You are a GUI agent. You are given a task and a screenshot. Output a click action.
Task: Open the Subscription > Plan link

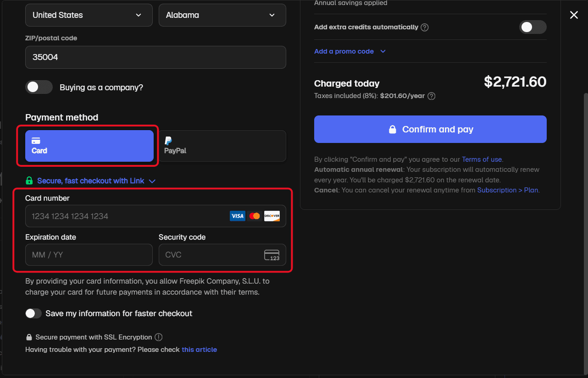508,190
